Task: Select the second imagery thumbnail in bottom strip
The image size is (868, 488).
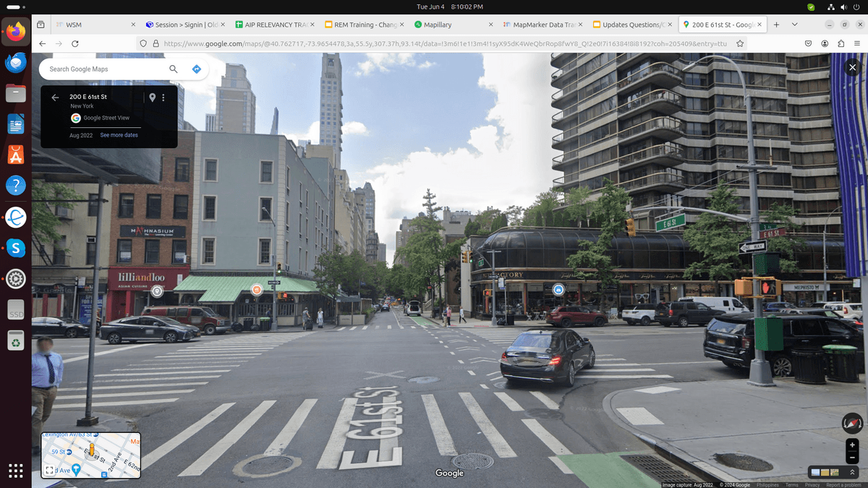Action: (825, 472)
